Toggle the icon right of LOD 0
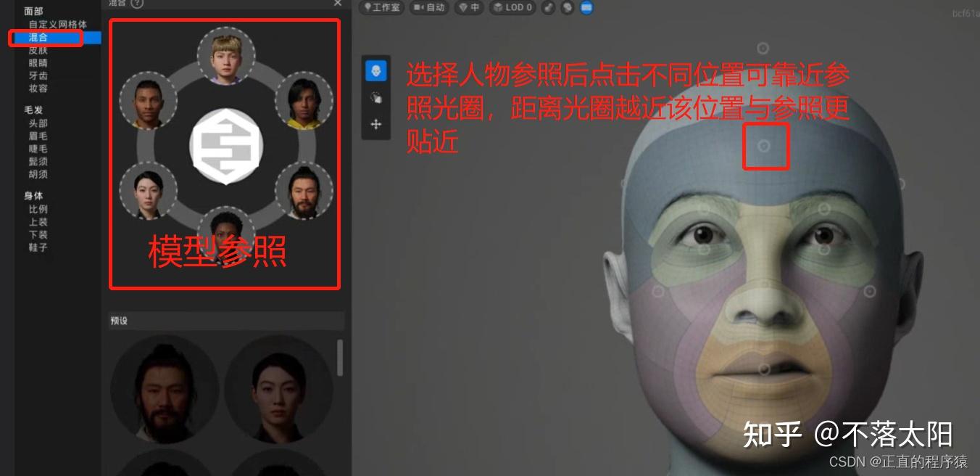The width and height of the screenshot is (980, 476). pos(549,7)
